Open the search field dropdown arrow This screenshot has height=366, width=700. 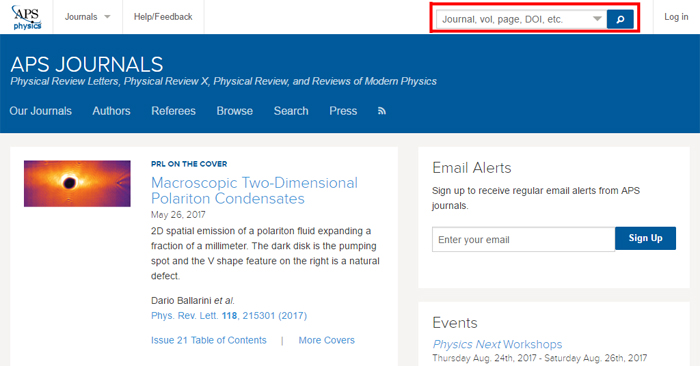(x=597, y=19)
